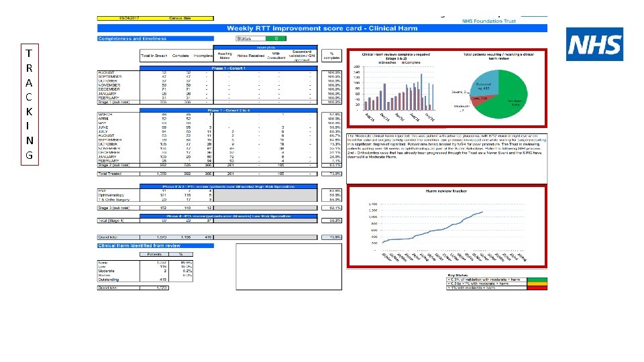644x362 pixels.
Task: Select the 'Completeness and timeliness' section header
Action: coord(155,39)
